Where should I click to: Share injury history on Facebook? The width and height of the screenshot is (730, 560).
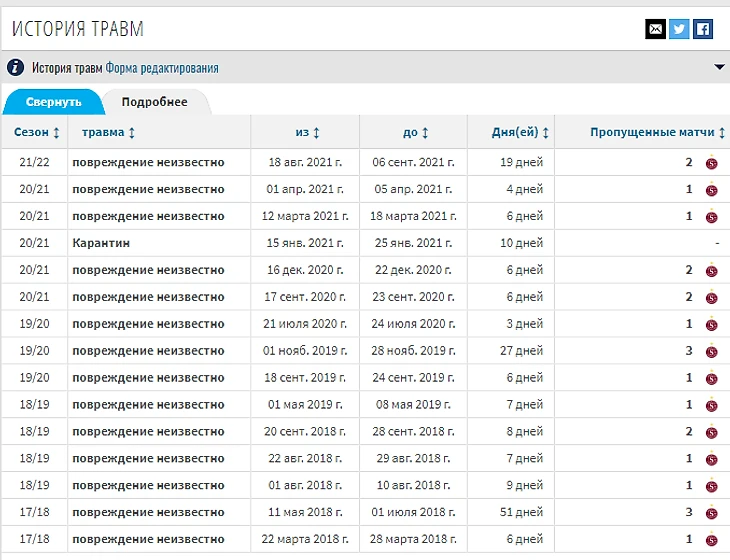point(703,29)
